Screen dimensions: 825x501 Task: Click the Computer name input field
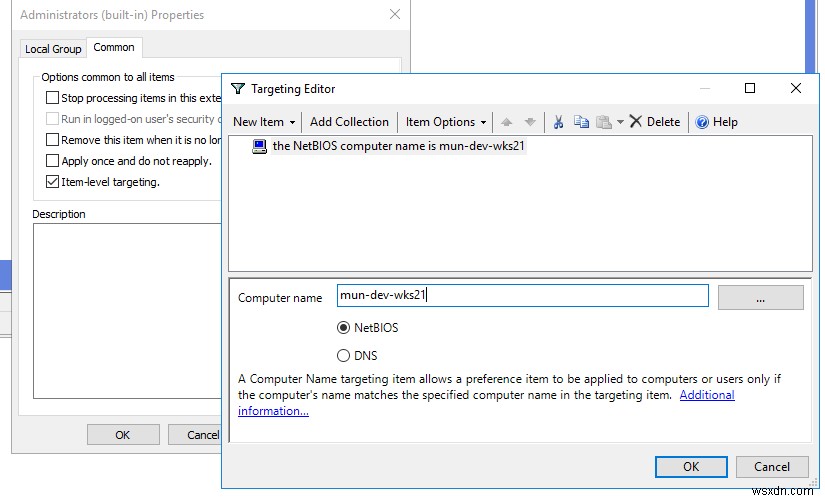click(522, 296)
